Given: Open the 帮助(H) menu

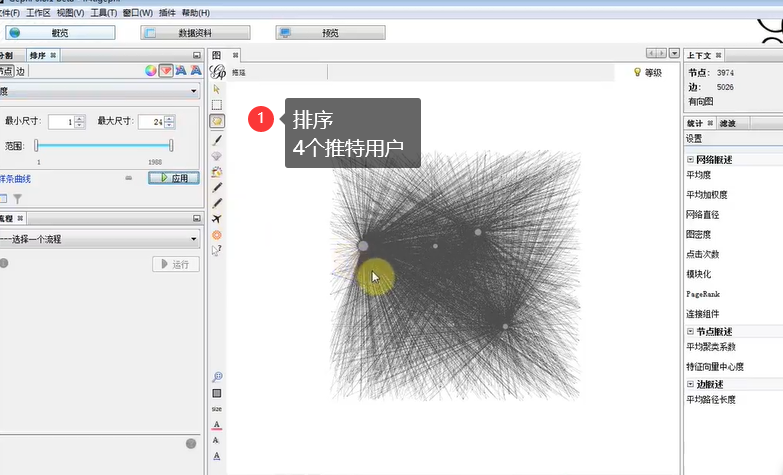Looking at the screenshot, I should [196, 12].
